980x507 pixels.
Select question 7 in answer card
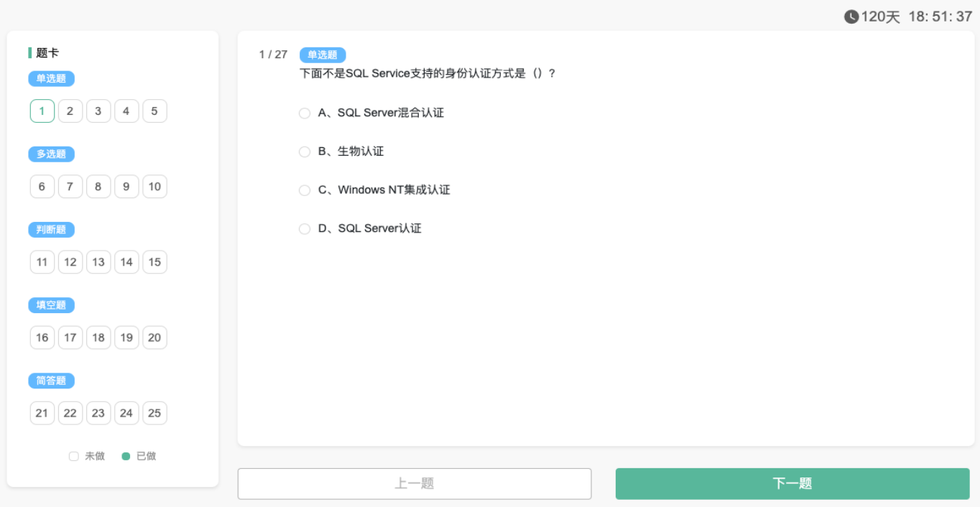70,187
